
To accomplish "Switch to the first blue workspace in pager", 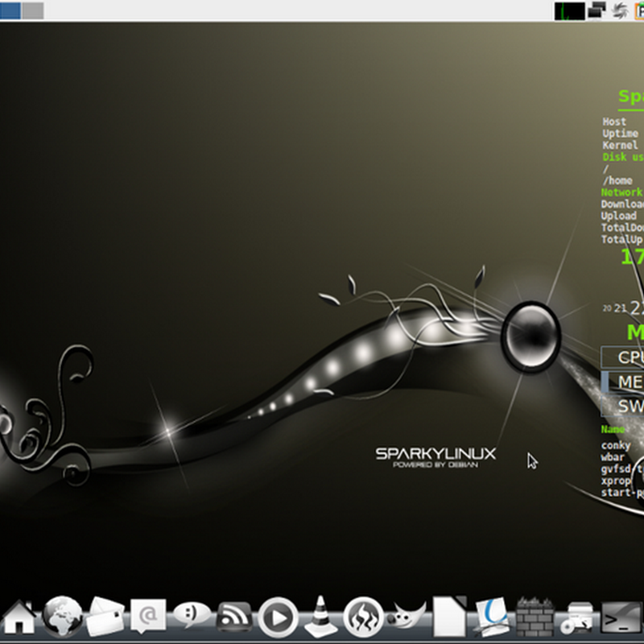I will 10,10.
